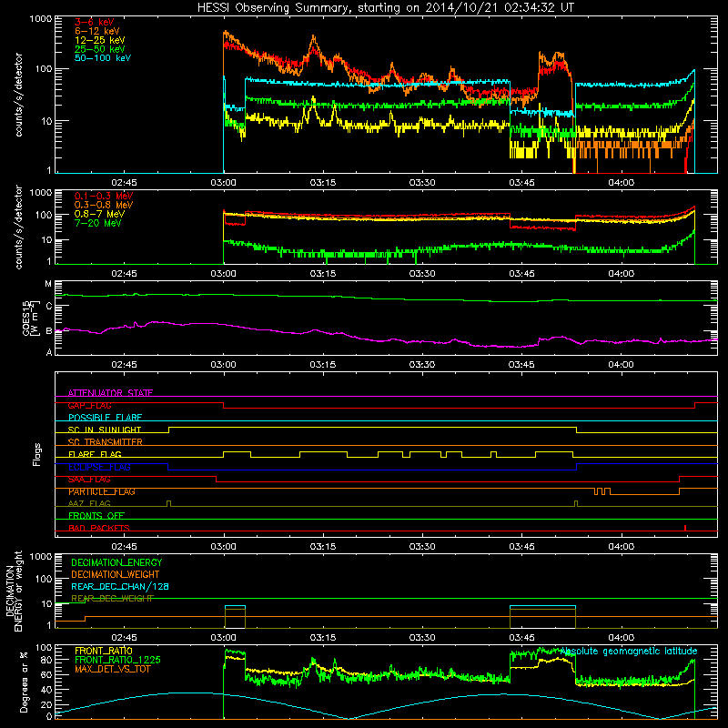Click the ATTENUATOR_STATE flag label

click(110, 393)
